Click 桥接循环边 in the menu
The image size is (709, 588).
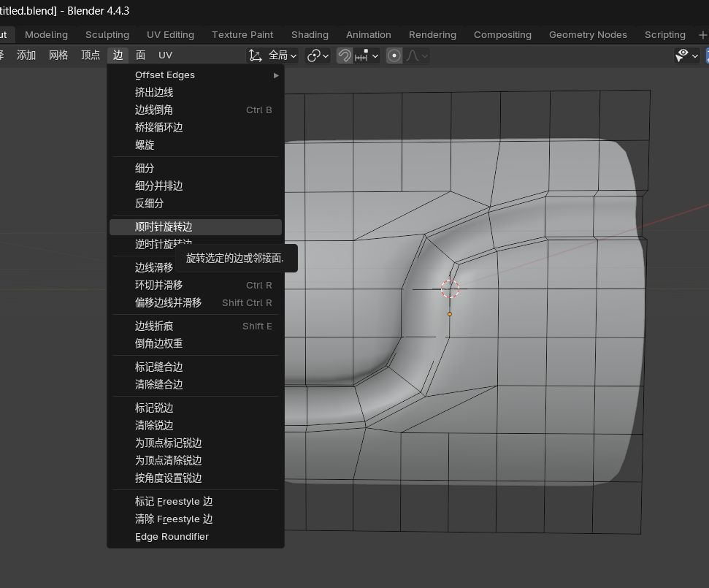(x=159, y=128)
